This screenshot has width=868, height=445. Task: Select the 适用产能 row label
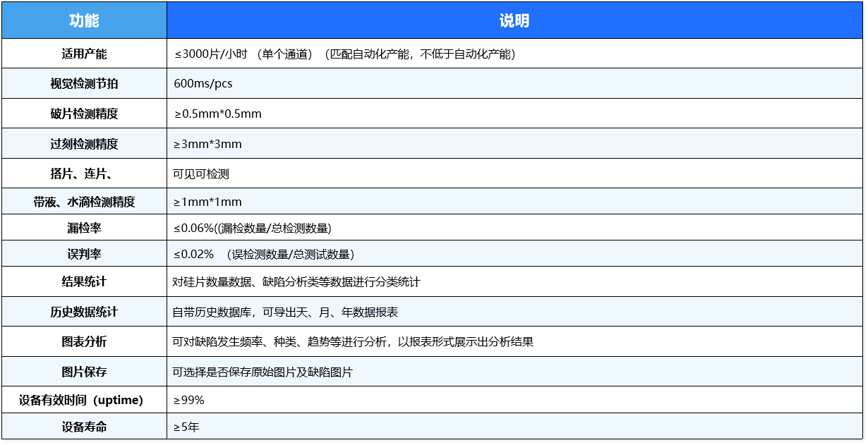tap(84, 54)
